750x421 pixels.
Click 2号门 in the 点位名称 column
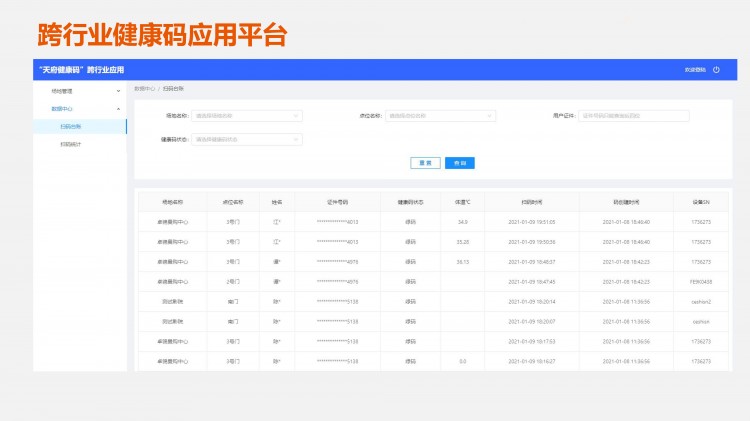point(233,282)
